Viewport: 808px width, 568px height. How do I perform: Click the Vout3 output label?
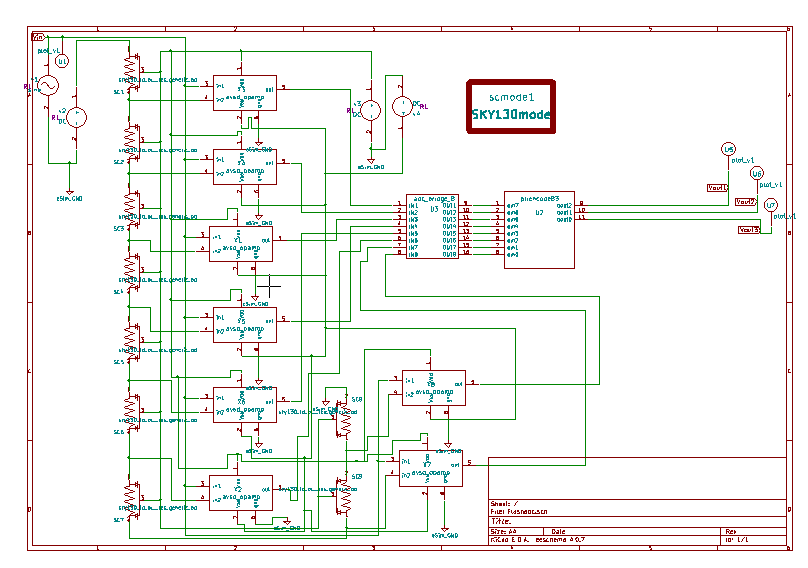pos(749,230)
